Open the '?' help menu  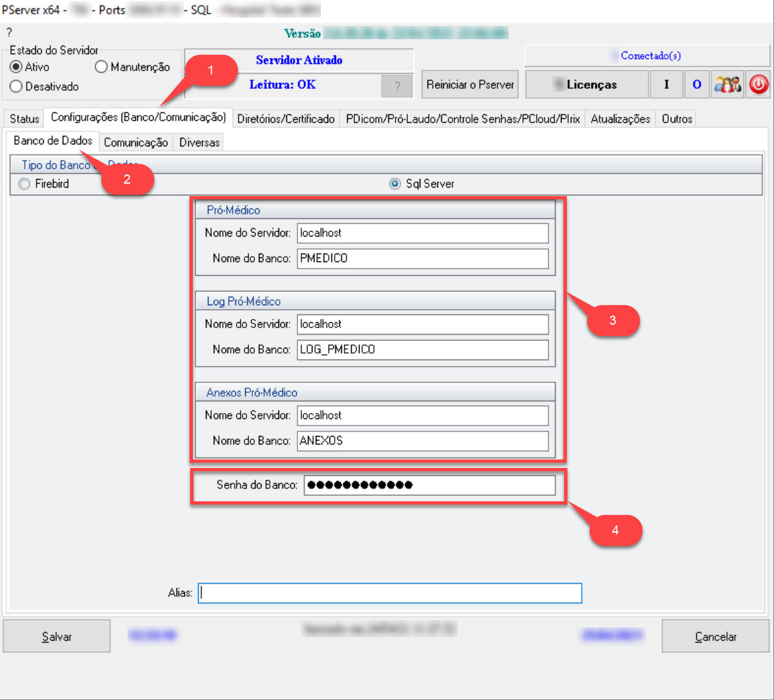point(9,33)
